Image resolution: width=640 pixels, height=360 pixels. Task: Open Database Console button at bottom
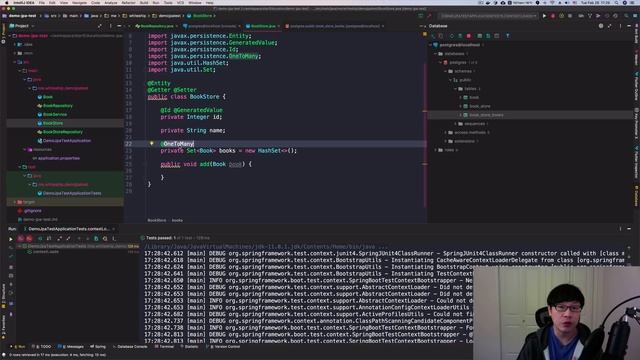(130, 347)
